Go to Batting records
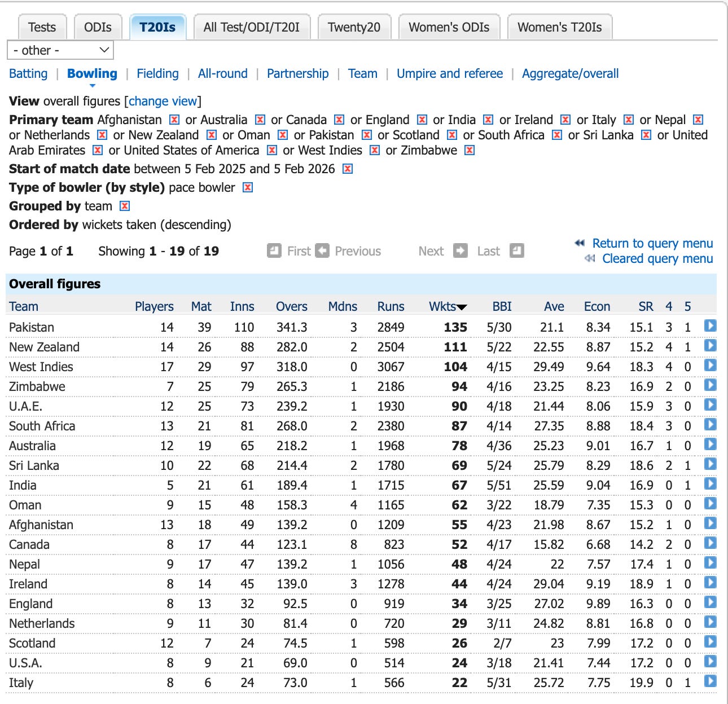 28,73
